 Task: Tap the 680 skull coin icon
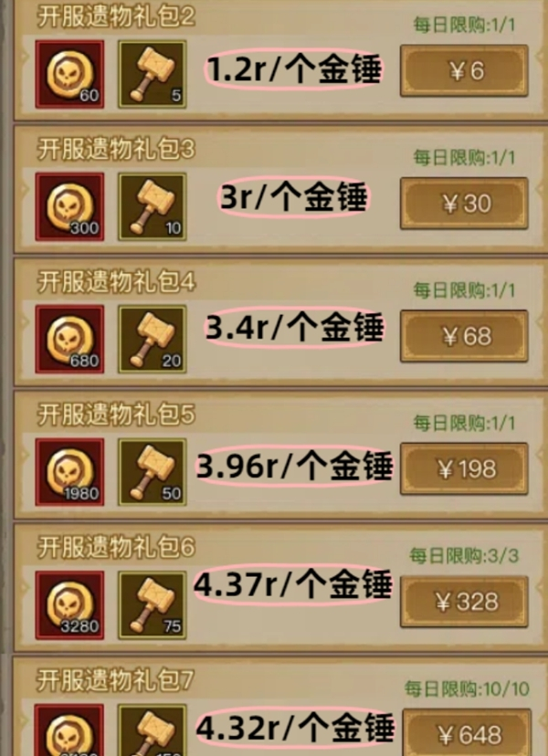coord(69,340)
